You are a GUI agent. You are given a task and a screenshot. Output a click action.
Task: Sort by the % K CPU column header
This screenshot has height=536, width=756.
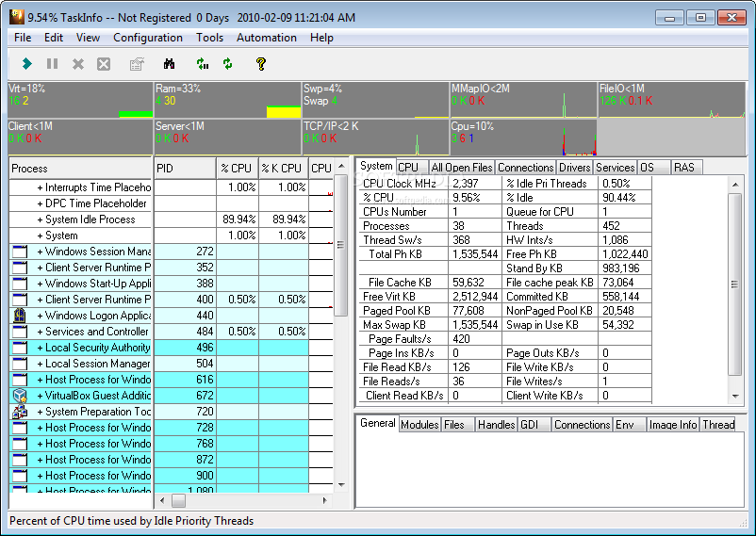click(283, 169)
